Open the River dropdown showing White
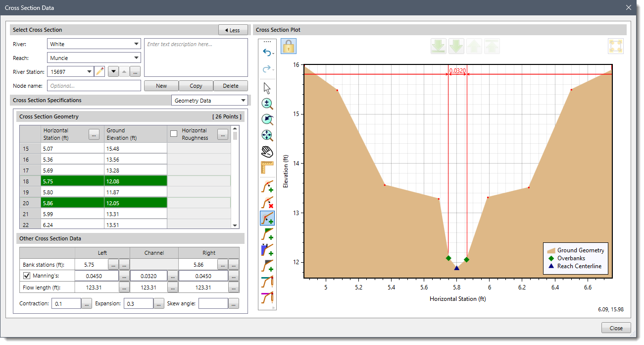644x345 pixels. tap(94, 44)
